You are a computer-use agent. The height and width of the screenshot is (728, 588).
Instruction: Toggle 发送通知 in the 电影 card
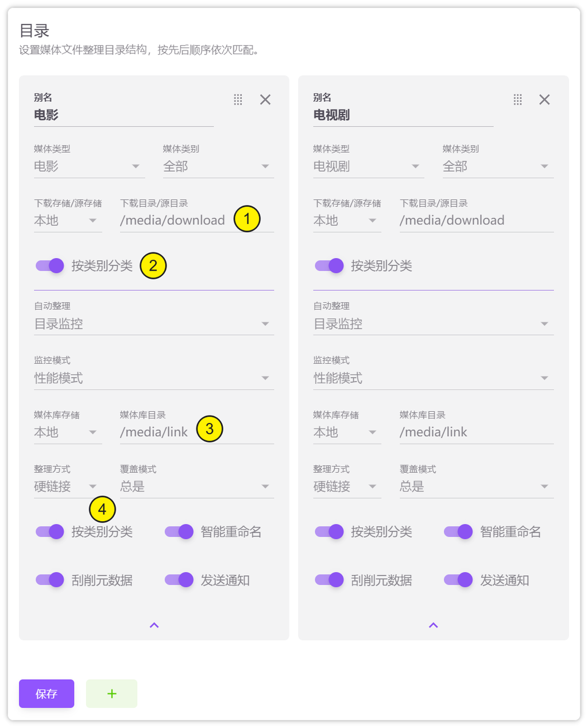179,580
